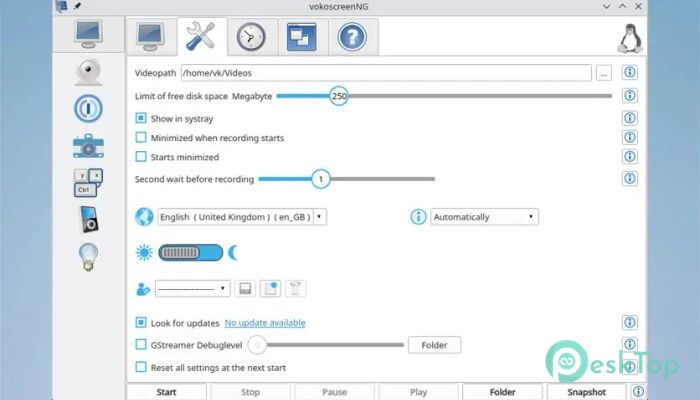Create new profile with the note button
This screenshot has height=400, width=700.
pos(270,289)
